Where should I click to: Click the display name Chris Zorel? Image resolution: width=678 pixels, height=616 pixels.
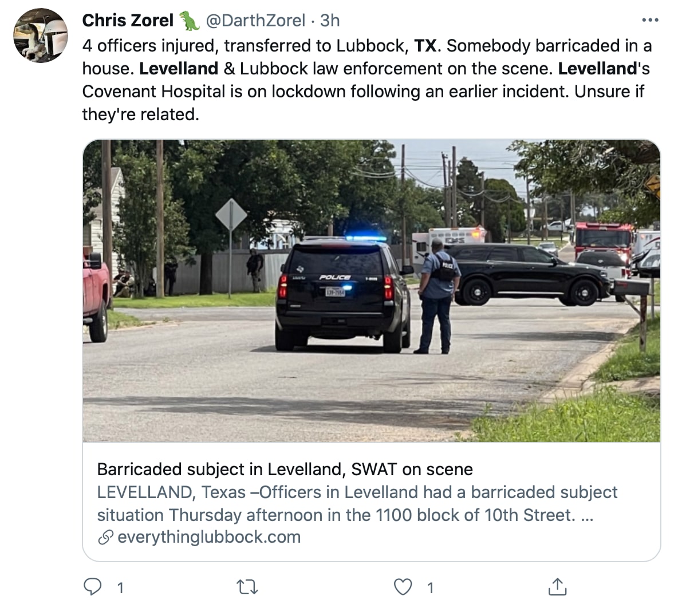coord(128,21)
